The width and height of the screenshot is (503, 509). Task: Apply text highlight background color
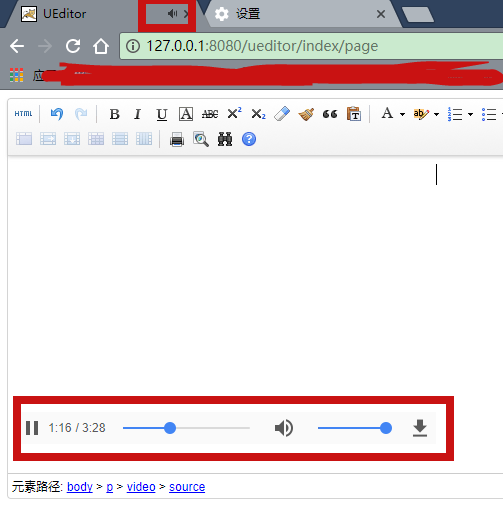pyautogui.click(x=421, y=114)
